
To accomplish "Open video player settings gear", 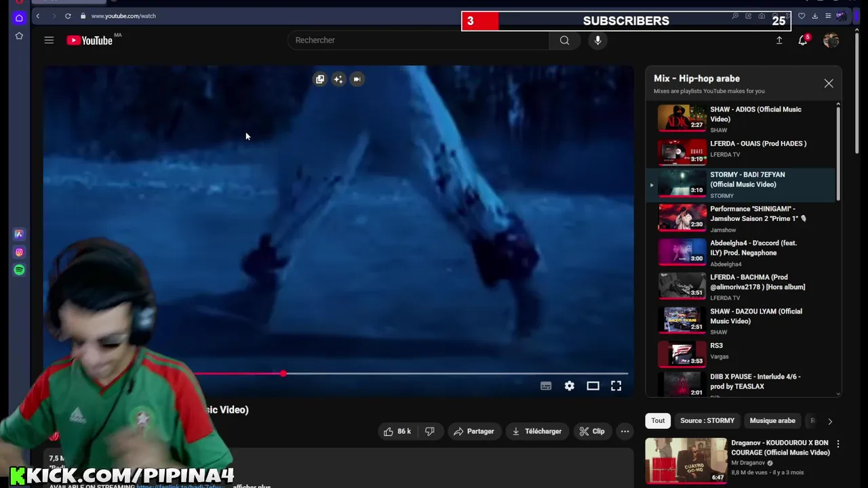I will tap(570, 386).
